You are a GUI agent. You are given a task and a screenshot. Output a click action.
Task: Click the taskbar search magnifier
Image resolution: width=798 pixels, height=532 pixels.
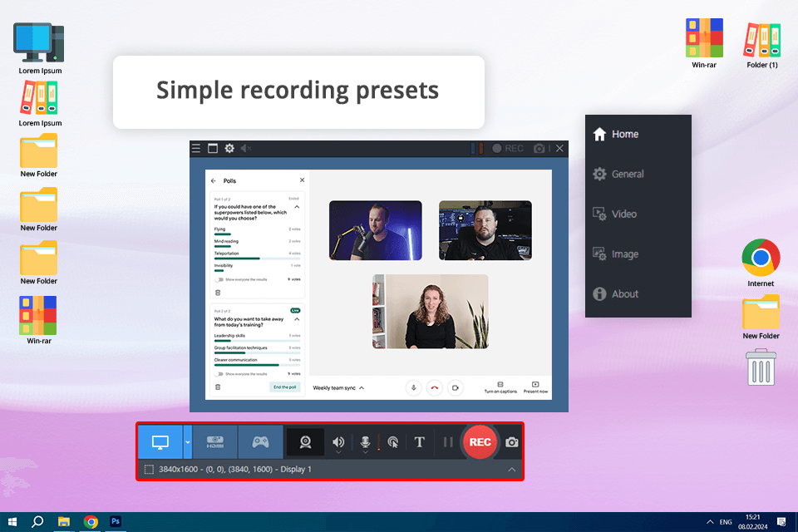pos(37,522)
